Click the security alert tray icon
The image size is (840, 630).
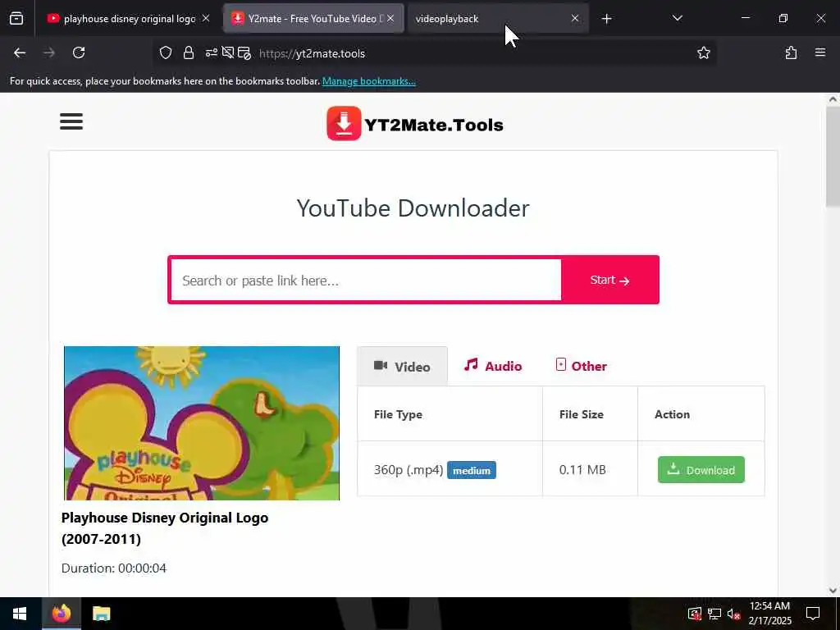[x=694, y=614]
